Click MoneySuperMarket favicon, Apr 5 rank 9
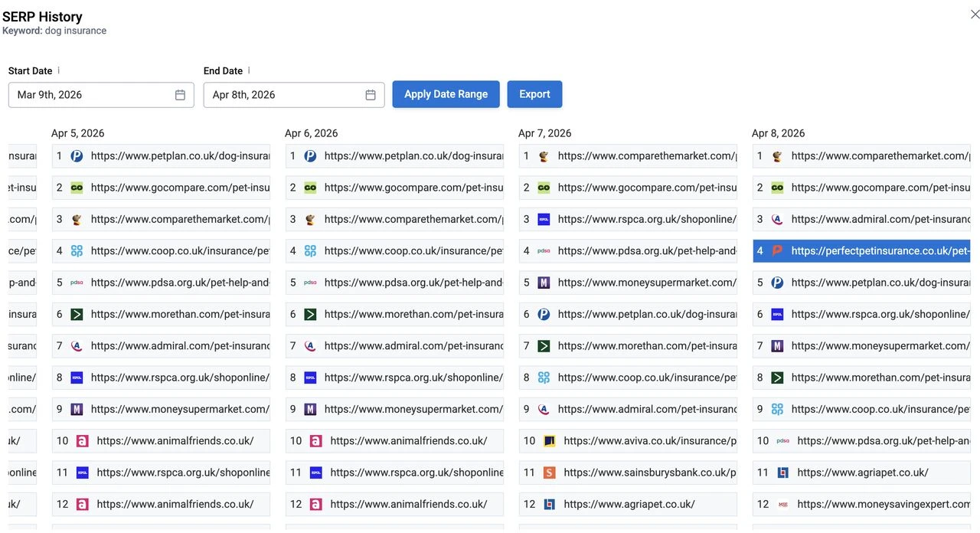The height and width of the screenshot is (533, 980). (77, 409)
